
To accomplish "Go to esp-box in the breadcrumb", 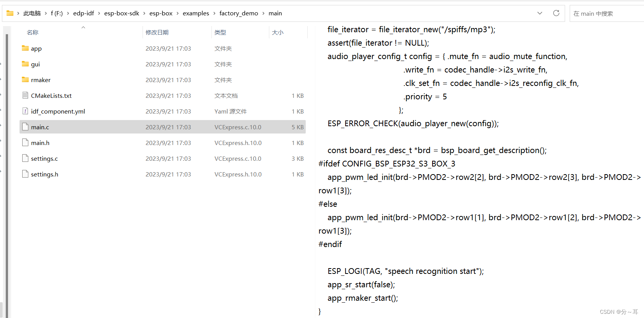I will [x=161, y=13].
